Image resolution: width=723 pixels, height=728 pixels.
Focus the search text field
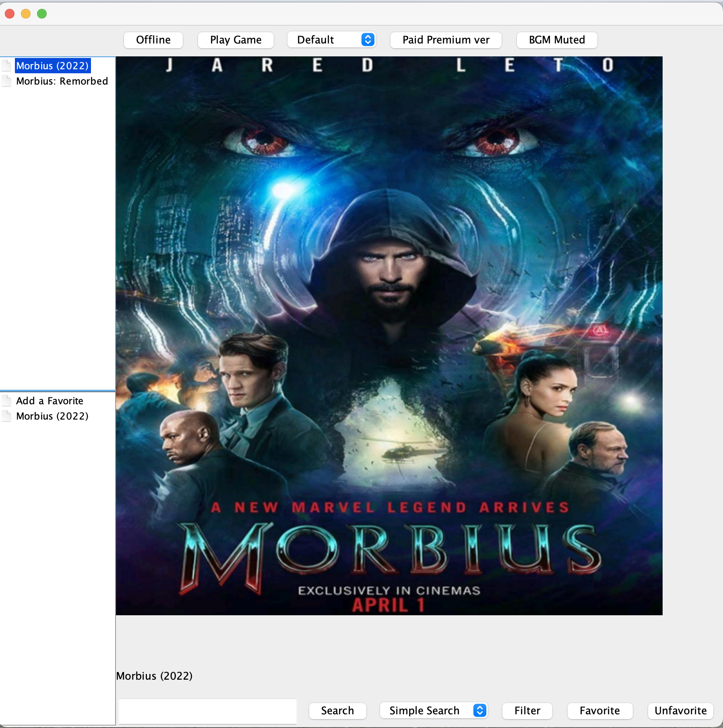tap(208, 711)
